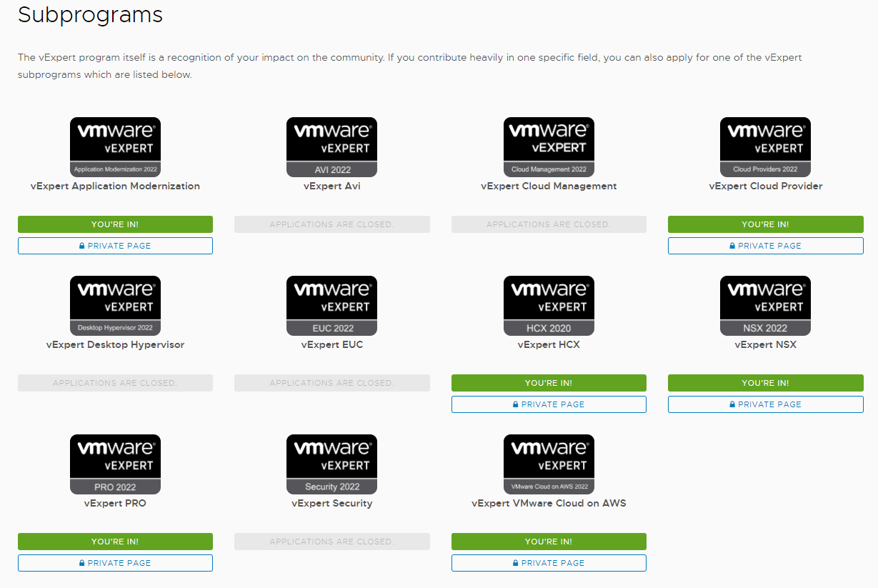Viewport: 878px width, 588px height.
Task: Open the vExpert HCX Private Page
Action: [x=549, y=404]
